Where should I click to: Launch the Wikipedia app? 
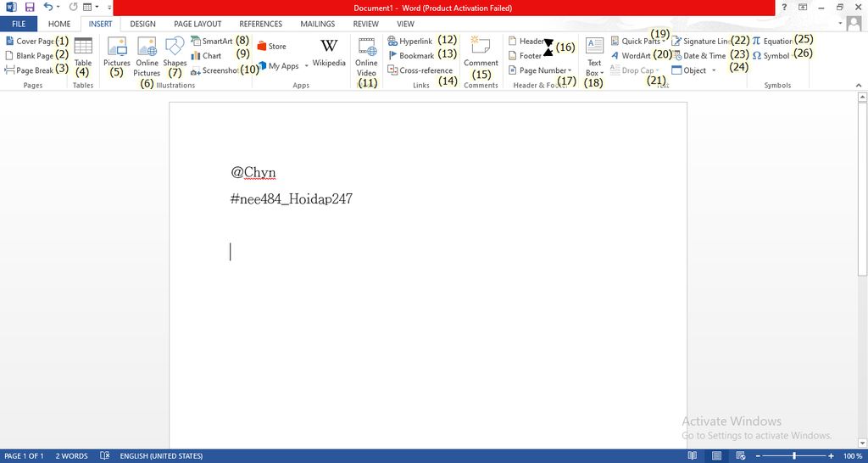click(329, 53)
